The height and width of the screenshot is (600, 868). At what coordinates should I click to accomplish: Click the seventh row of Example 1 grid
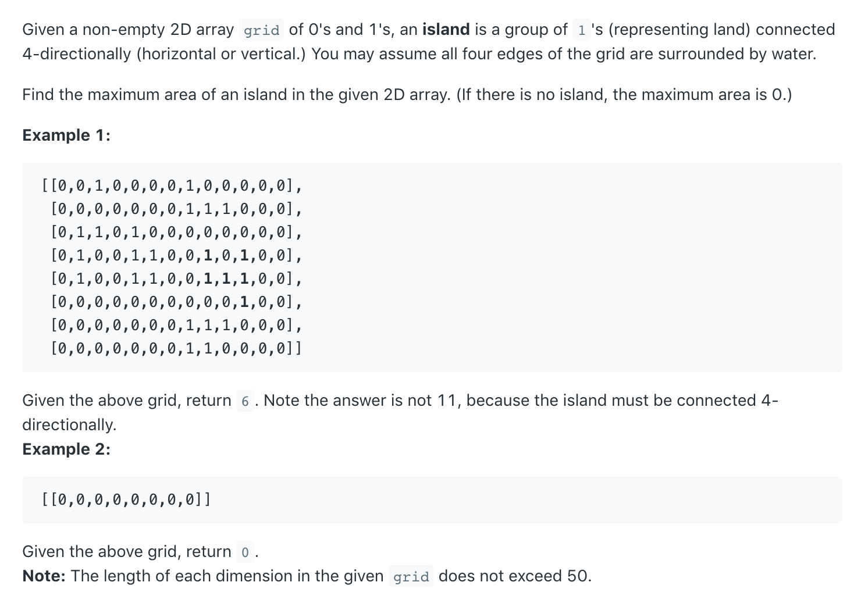[176, 326]
